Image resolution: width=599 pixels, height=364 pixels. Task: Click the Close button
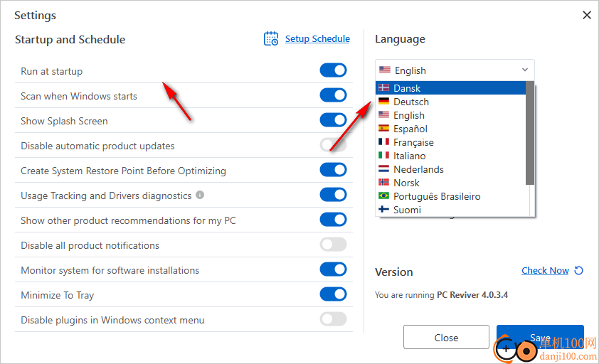coord(446,337)
